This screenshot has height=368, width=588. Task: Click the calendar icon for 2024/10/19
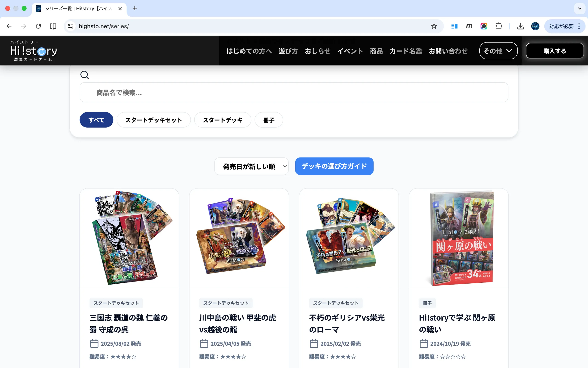[x=424, y=343]
